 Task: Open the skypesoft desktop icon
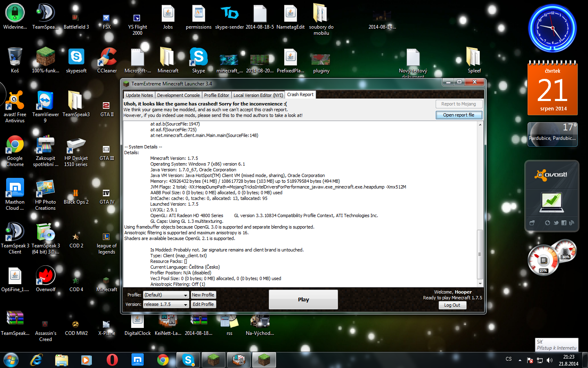76,61
